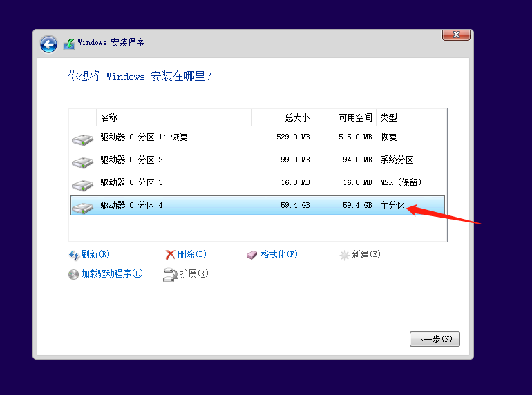The image size is (532, 395).
Task: Click the 恢复 type cell in partition 1
Action: tap(388, 137)
